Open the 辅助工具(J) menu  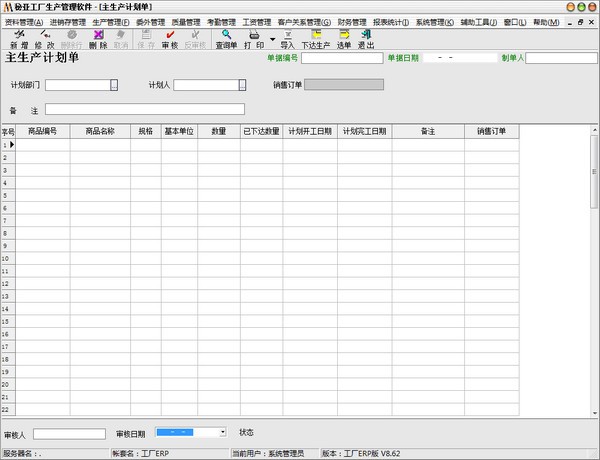coord(479,22)
